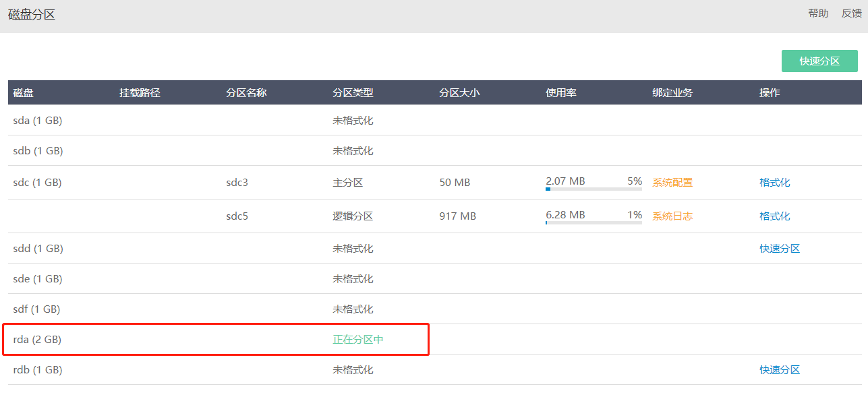This screenshot has width=868, height=399.
Task: Click the 磁盘 column header
Action: (24, 92)
